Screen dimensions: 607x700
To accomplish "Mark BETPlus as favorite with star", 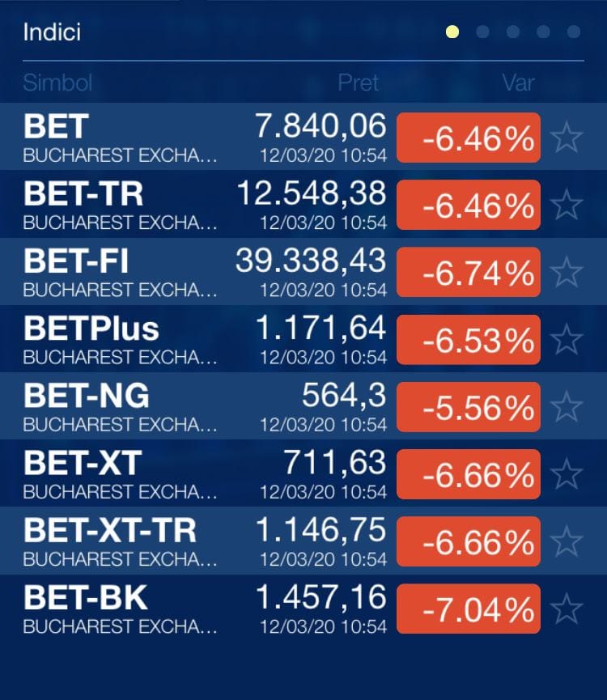I will click(x=567, y=339).
